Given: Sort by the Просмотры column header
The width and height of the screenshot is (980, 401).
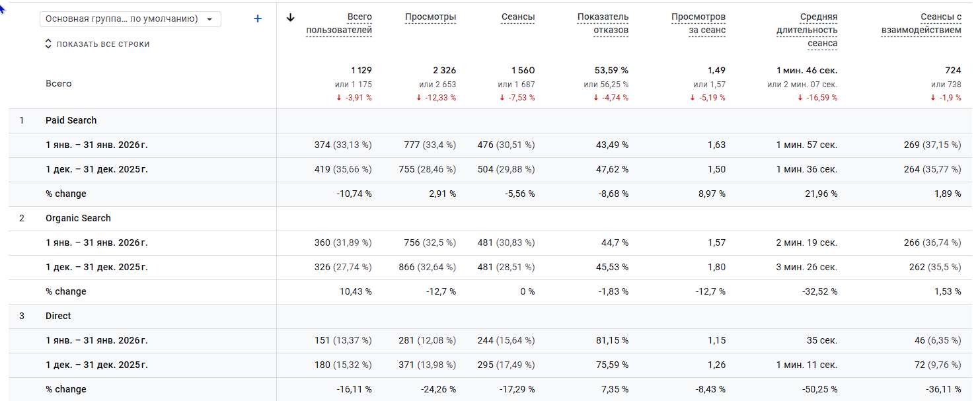Looking at the screenshot, I should pos(430,17).
